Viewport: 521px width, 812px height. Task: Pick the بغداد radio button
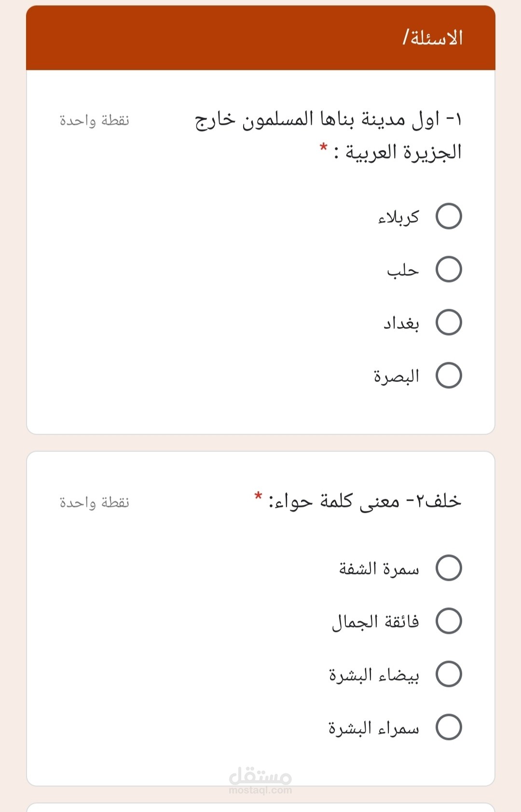click(449, 322)
